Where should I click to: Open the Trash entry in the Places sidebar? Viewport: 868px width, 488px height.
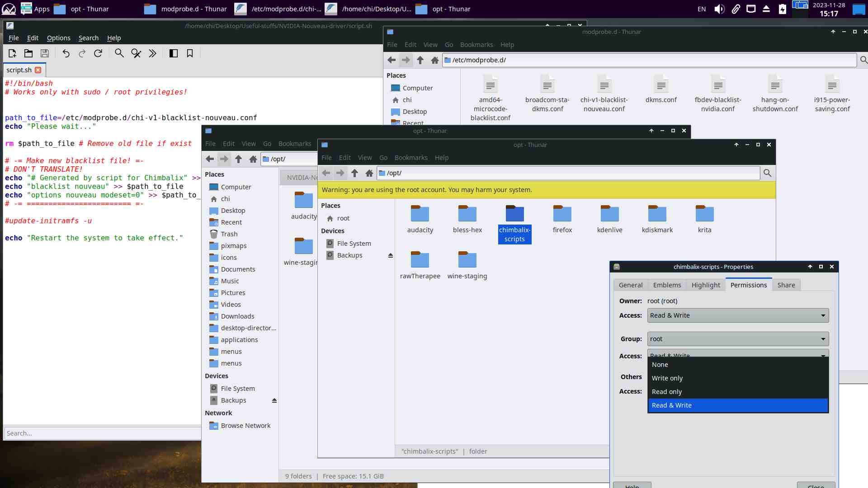(x=229, y=234)
